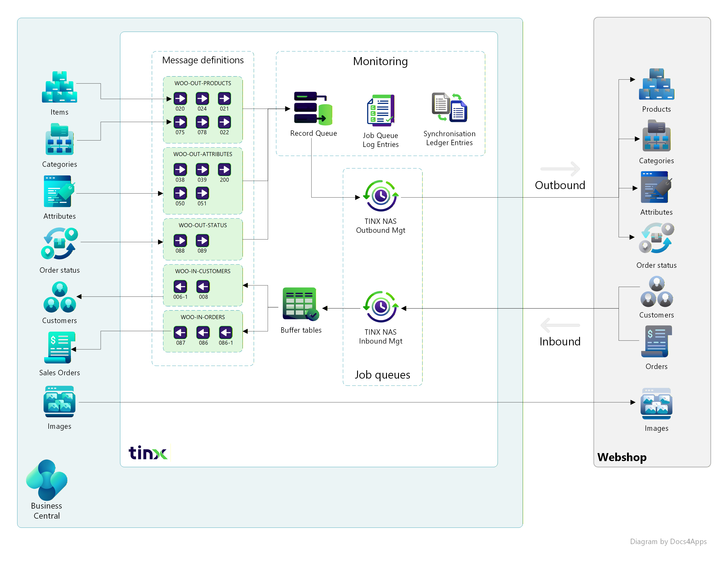Click the arrow icon above the Inbound label
This screenshot has height=563, width=728.
pyautogui.click(x=560, y=325)
